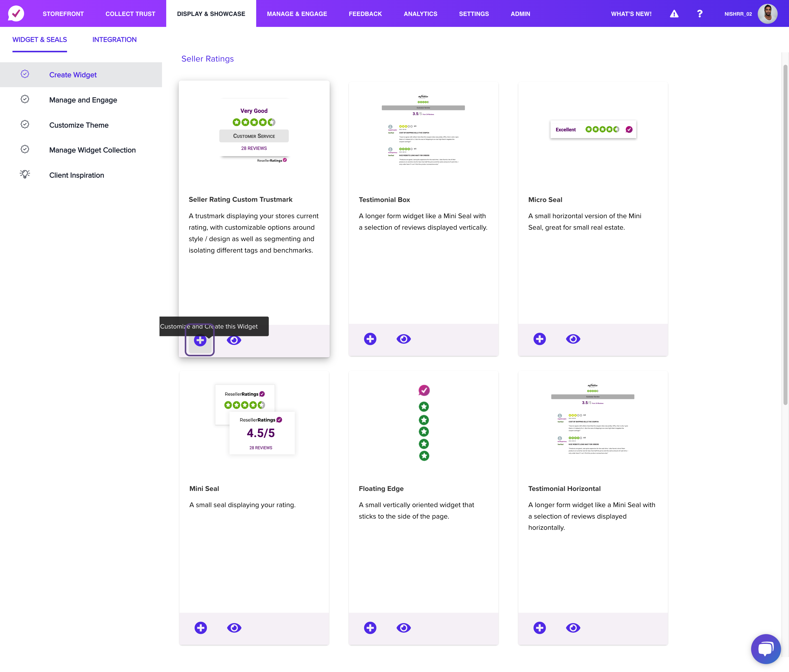Click the ResellerRatings logo in the header
789x672 pixels.
[x=16, y=13]
